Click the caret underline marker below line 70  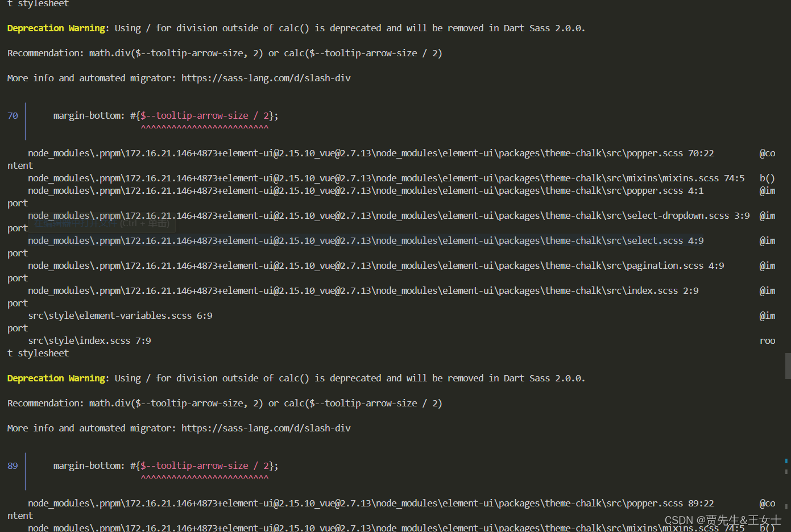pos(205,126)
